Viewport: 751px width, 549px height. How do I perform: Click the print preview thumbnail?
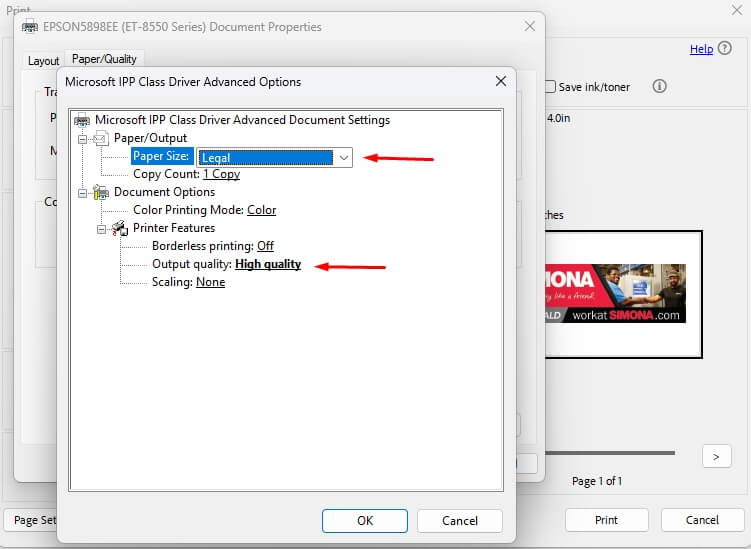point(623,294)
